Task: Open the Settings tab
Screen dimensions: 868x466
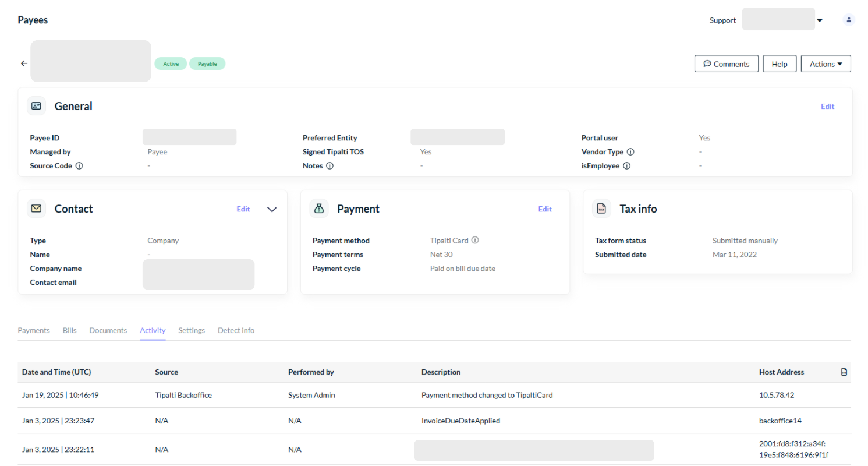Action: [192, 330]
